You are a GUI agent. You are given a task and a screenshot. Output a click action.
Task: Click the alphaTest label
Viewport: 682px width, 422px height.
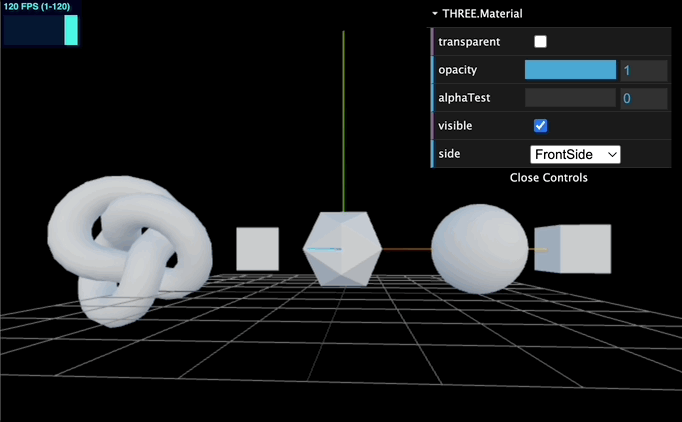tap(464, 98)
